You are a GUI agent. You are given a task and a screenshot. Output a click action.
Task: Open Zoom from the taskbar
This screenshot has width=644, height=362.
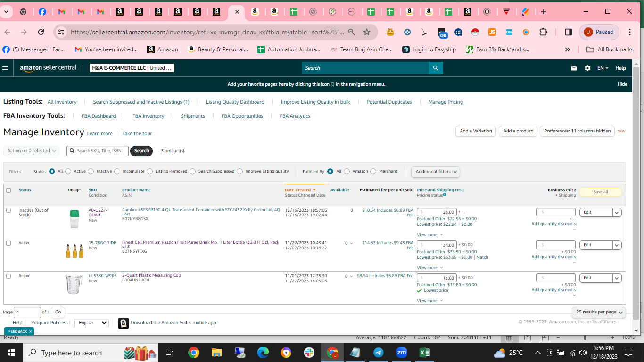pyautogui.click(x=402, y=353)
